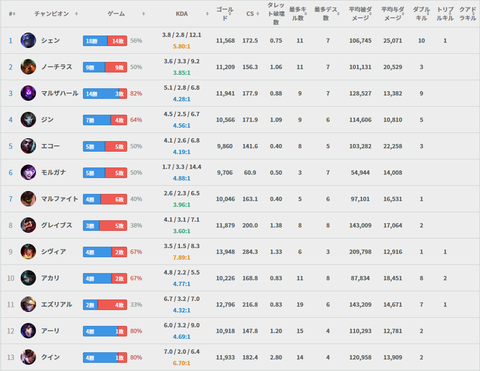This screenshot has width=480, height=371.
Task: Click Malphite champion portrait in row 7
Action: 28,199
